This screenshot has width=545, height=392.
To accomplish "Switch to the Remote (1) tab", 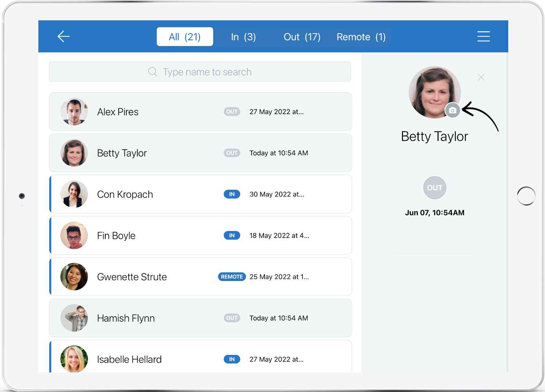I will pos(360,36).
